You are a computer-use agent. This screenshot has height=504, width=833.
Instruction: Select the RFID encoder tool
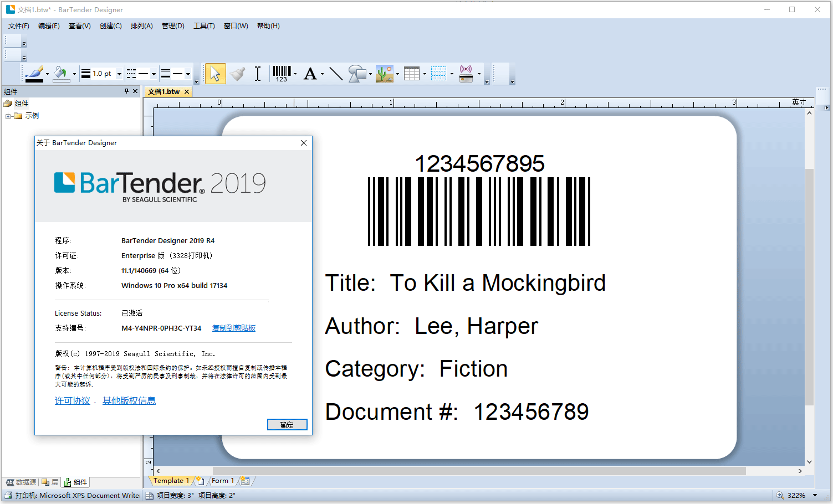(466, 74)
